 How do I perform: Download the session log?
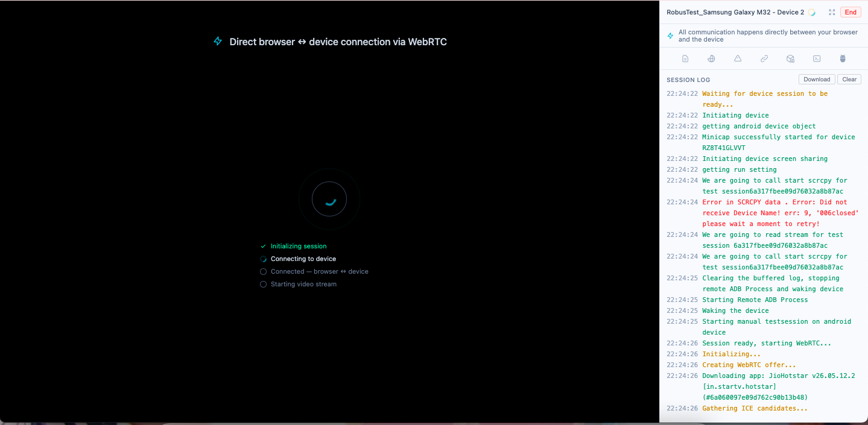817,80
